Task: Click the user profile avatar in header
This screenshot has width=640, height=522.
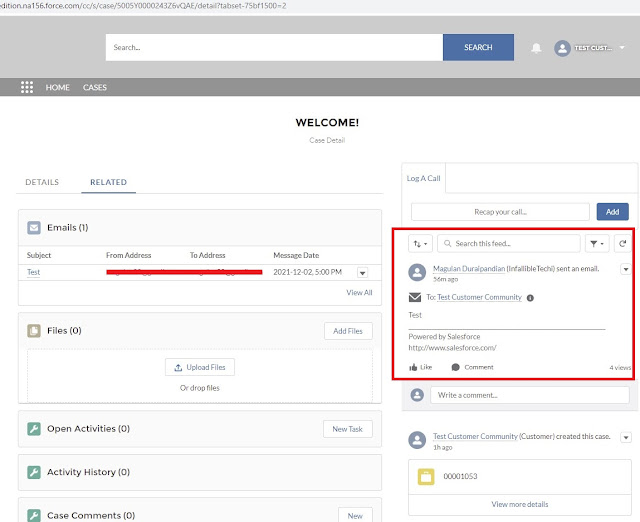Action: [562, 48]
